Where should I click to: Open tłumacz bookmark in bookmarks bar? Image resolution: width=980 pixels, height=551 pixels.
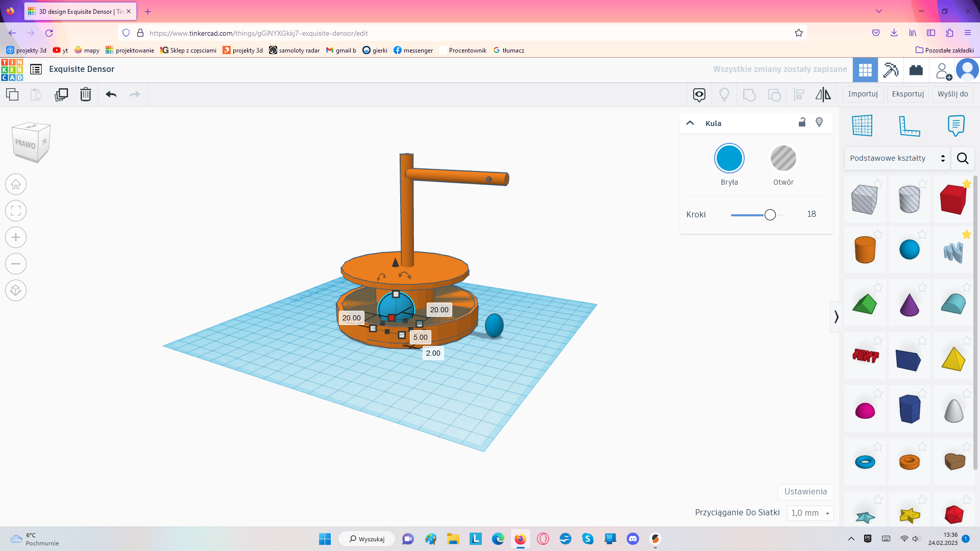point(508,50)
